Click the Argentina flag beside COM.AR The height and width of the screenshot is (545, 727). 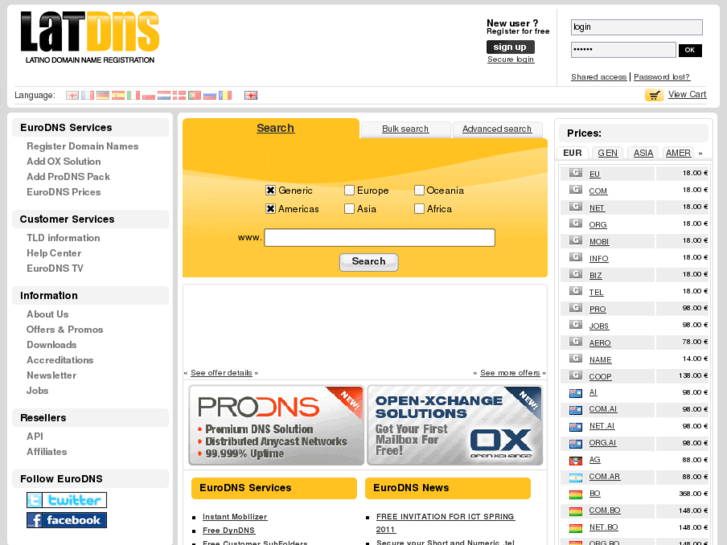575,477
